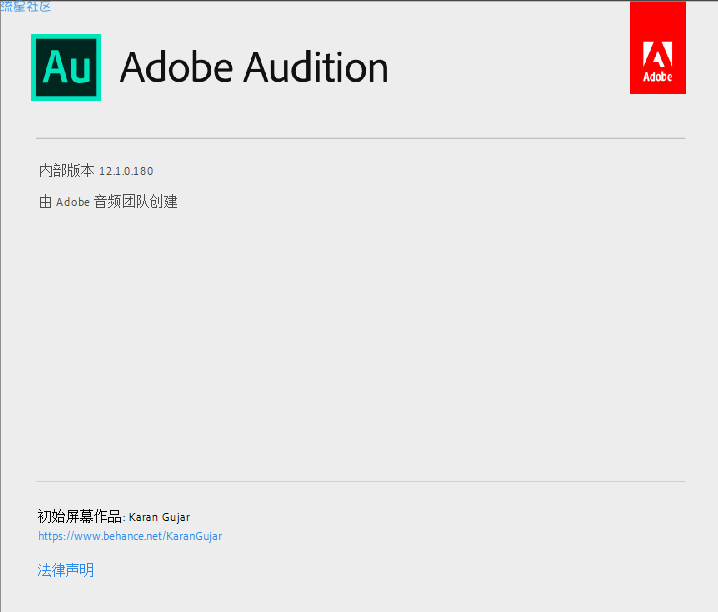This screenshot has width=718, height=612.
Task: Click the 由 character before Adobe credit
Action: click(x=45, y=202)
